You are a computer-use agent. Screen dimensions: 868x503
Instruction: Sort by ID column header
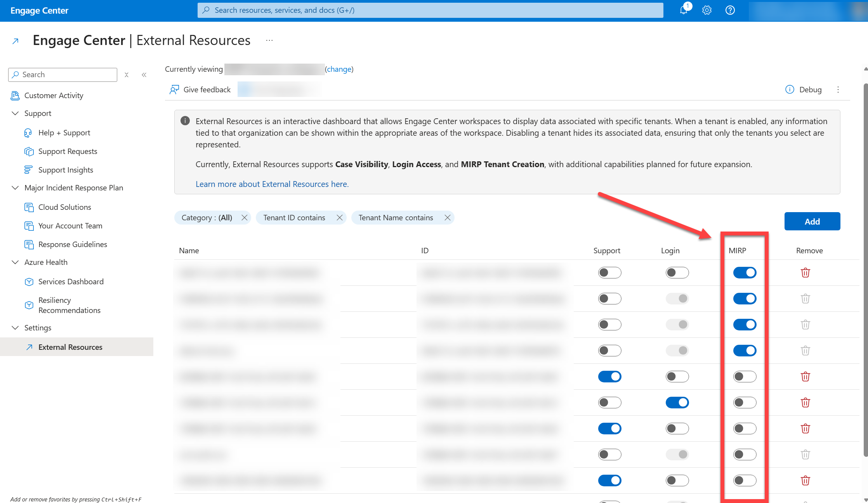point(425,251)
